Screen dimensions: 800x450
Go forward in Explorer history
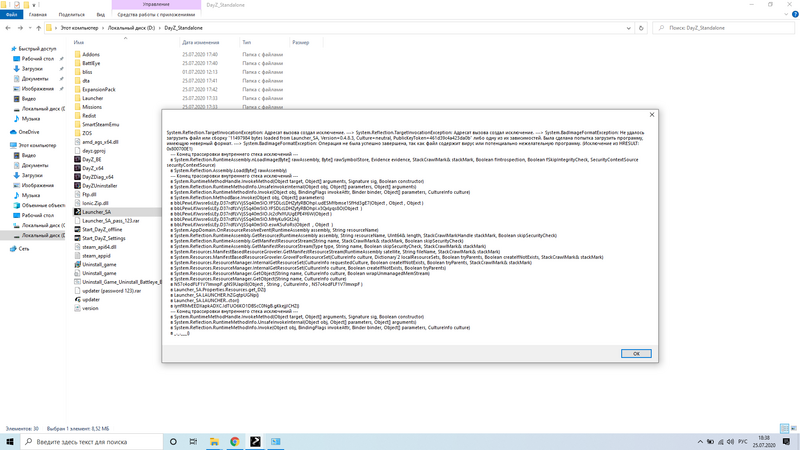20,28
